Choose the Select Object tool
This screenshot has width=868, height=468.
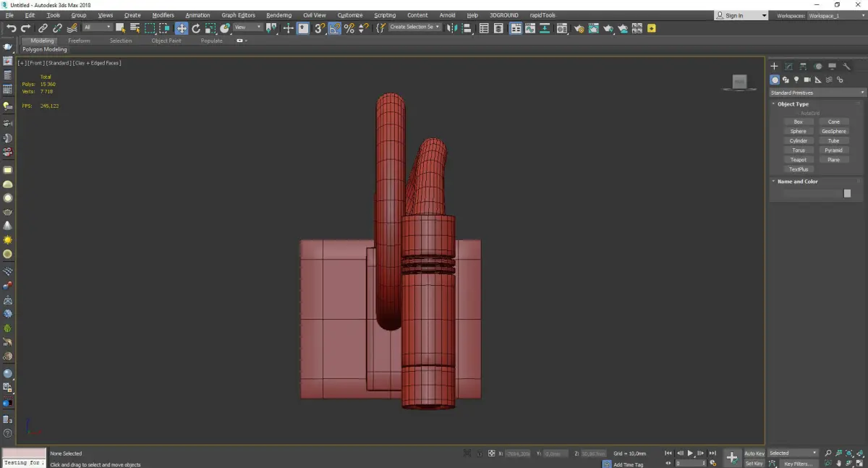[x=120, y=28]
